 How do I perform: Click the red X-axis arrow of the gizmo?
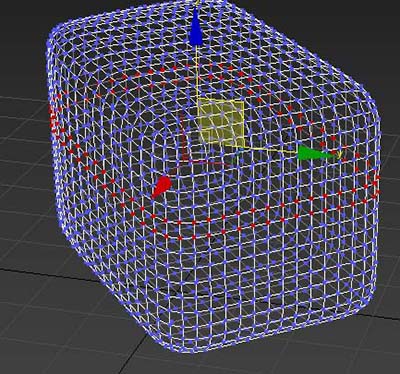click(162, 187)
